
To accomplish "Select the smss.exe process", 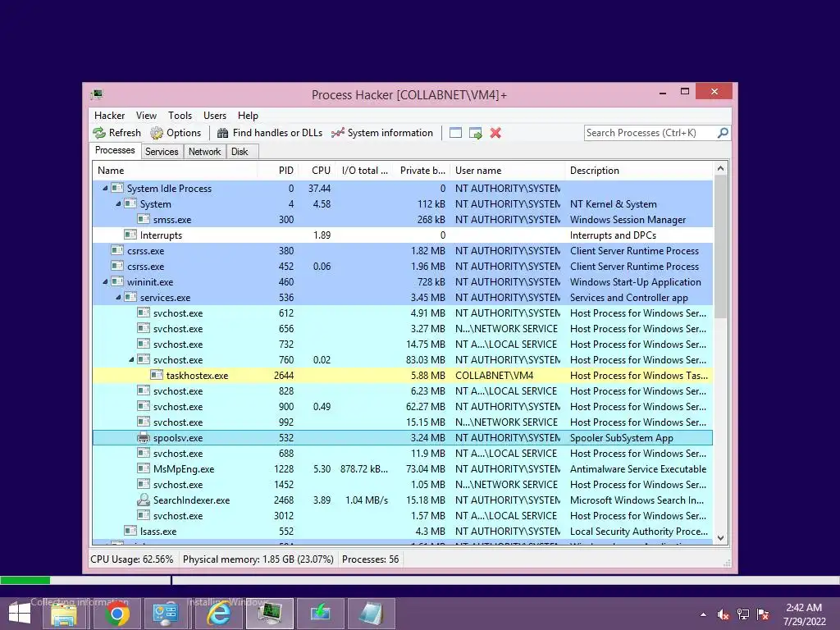I will click(403, 220).
